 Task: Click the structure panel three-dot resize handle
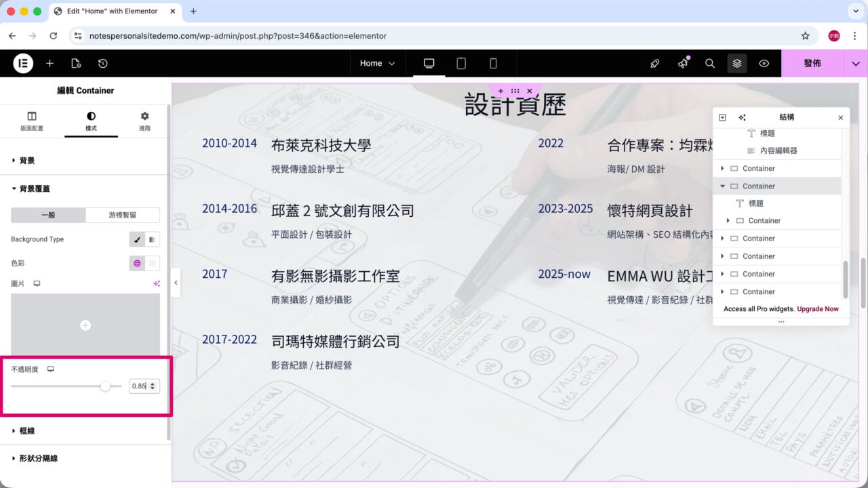[x=781, y=322]
